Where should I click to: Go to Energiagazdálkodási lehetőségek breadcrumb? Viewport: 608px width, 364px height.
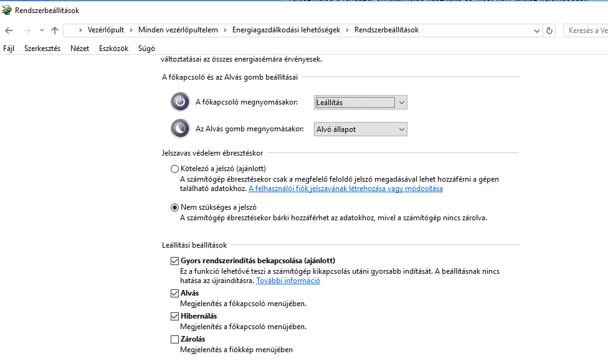286,30
